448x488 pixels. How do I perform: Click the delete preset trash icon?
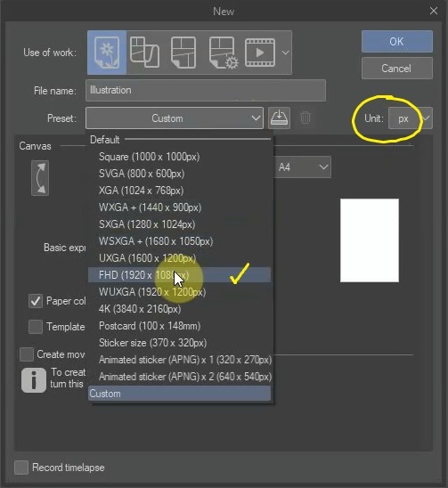click(305, 118)
